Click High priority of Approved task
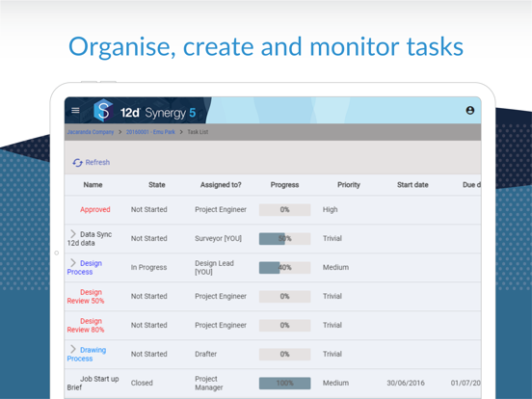 (330, 210)
